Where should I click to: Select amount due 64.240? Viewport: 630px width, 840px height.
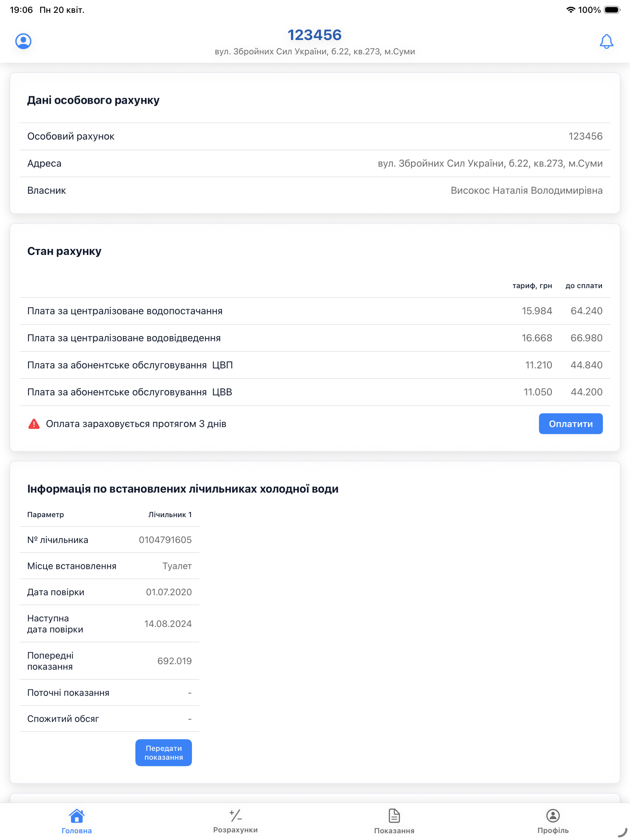(586, 311)
